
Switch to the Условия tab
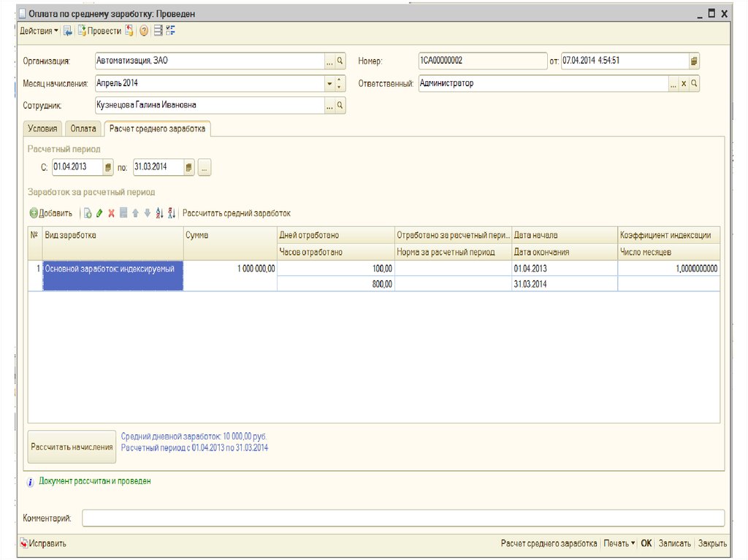click(42, 129)
